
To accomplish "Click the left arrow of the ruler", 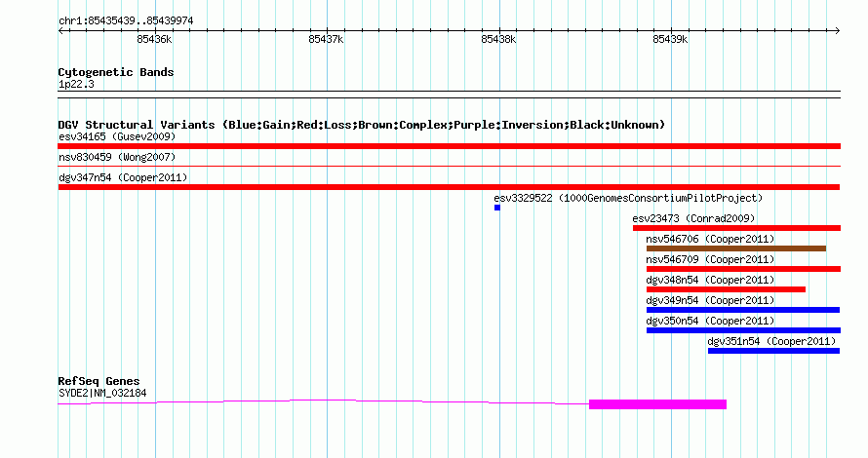I will (x=60, y=31).
